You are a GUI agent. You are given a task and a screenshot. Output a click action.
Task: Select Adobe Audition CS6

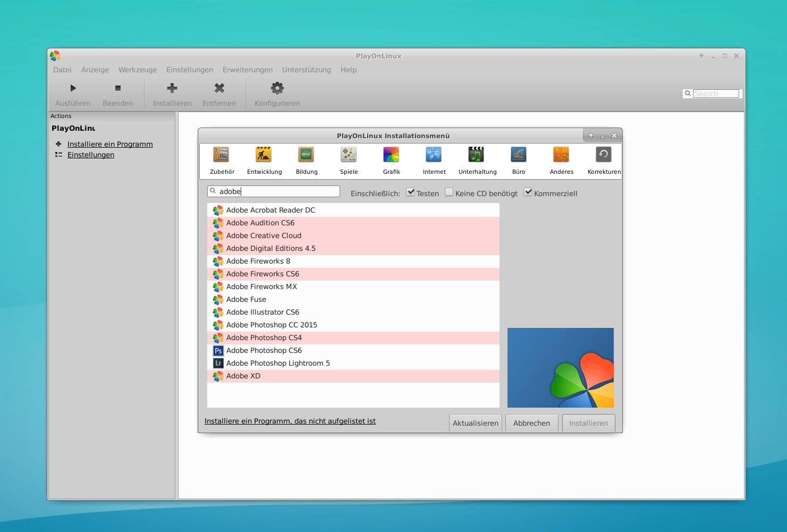(353, 223)
